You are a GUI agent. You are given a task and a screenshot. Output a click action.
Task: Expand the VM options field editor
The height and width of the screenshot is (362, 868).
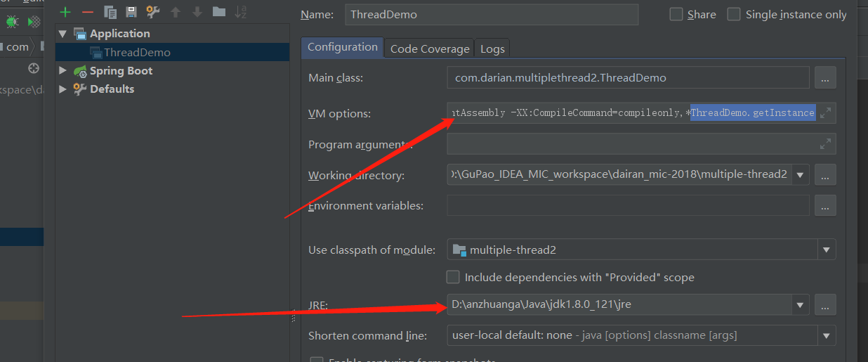[x=826, y=112]
